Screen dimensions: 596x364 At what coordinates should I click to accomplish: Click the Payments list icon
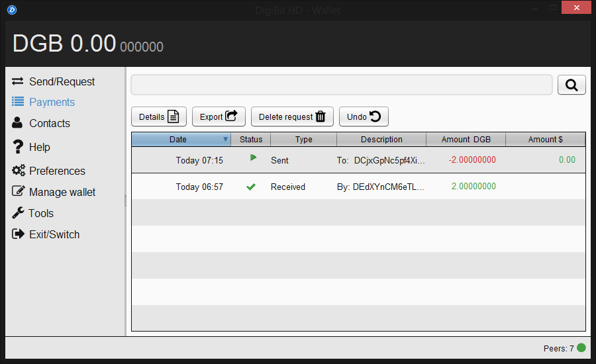[17, 101]
